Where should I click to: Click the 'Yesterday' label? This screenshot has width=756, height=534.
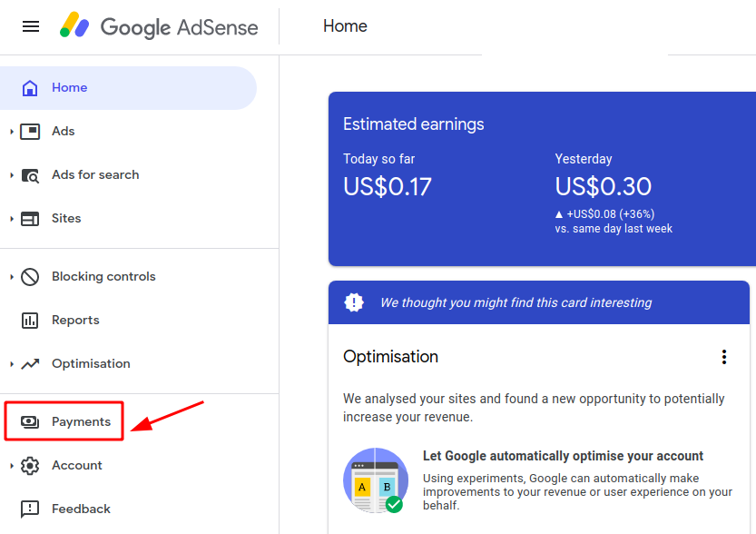pyautogui.click(x=584, y=159)
